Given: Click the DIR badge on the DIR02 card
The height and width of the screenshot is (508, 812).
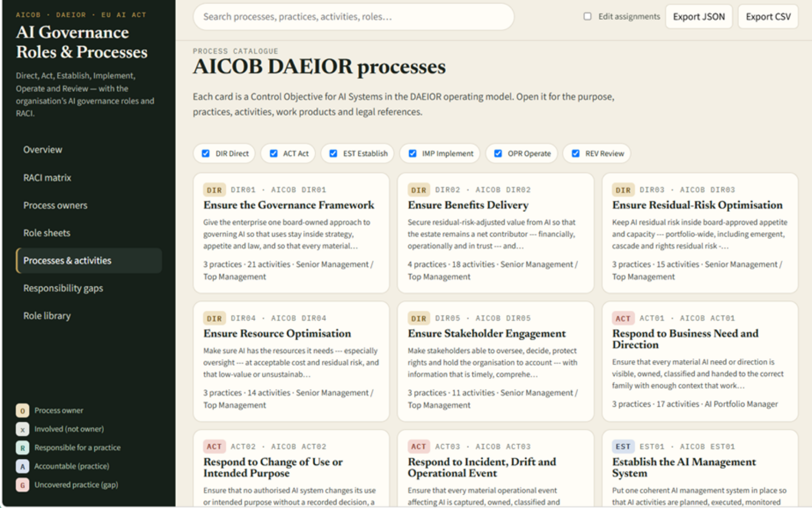Looking at the screenshot, I should coord(419,190).
